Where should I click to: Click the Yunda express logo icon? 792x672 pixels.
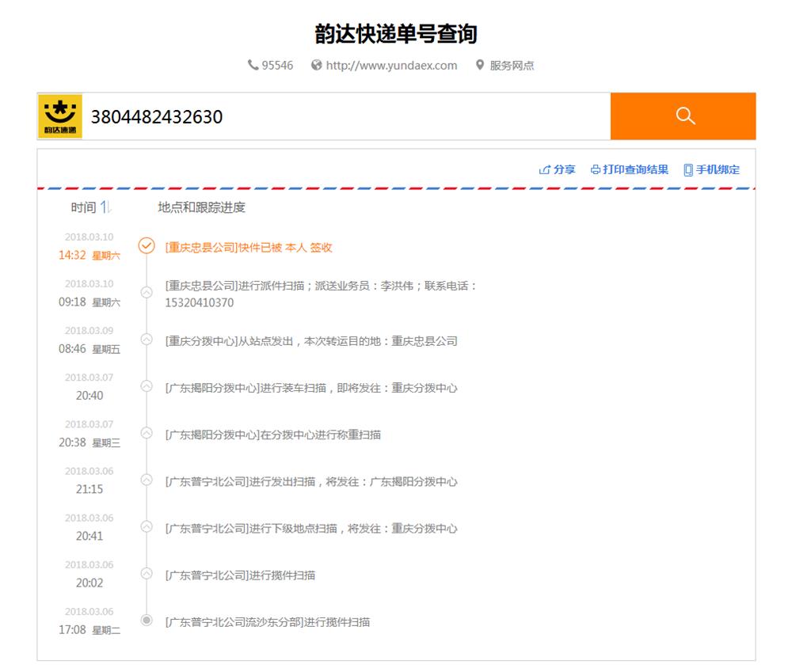[x=60, y=116]
